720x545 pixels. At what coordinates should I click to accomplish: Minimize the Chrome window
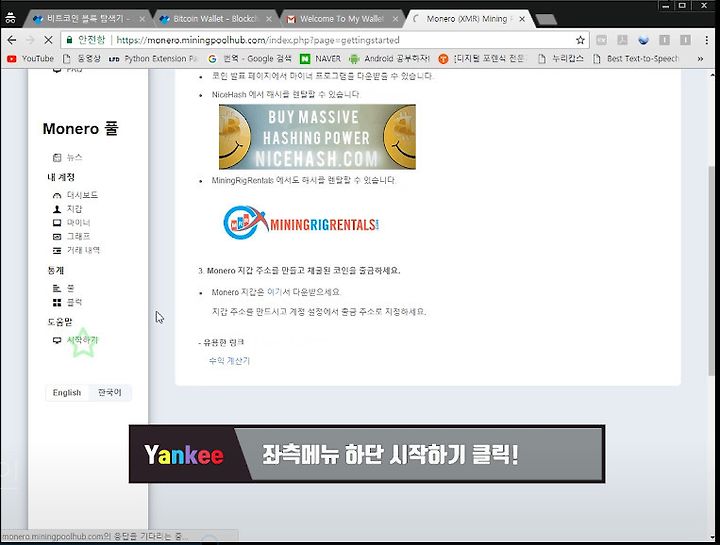coord(666,6)
